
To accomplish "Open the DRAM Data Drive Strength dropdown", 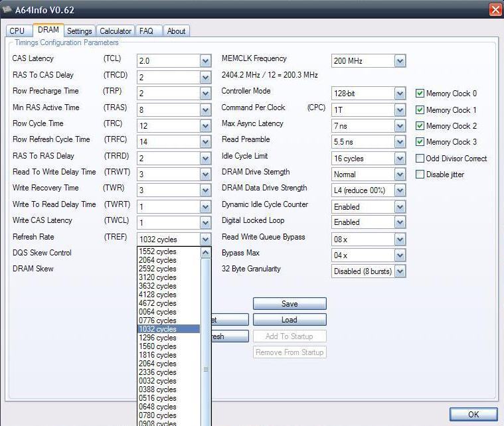I will pyautogui.click(x=400, y=190).
